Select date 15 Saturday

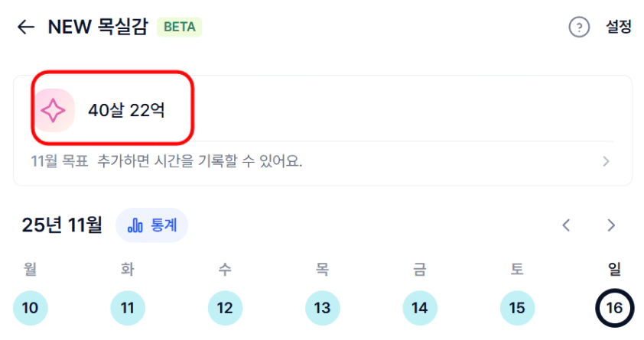(517, 308)
